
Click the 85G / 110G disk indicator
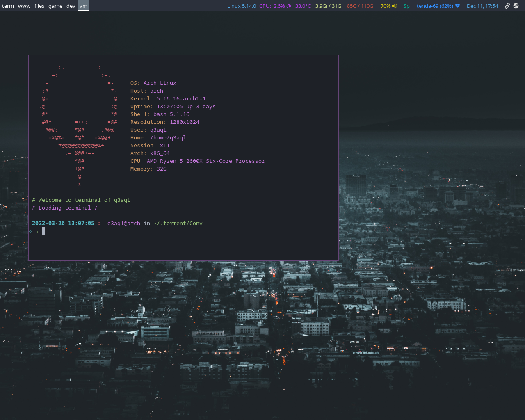pos(360,6)
